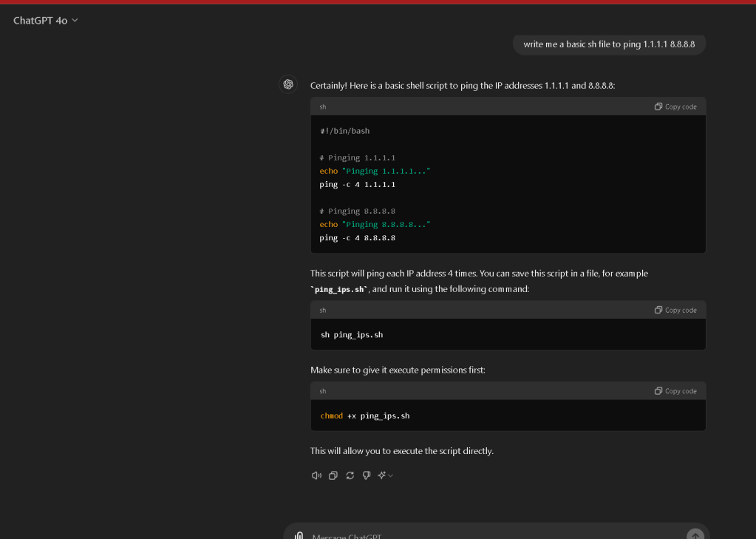Click the echo "Pinging 8.8.8.8..." line

(375, 224)
